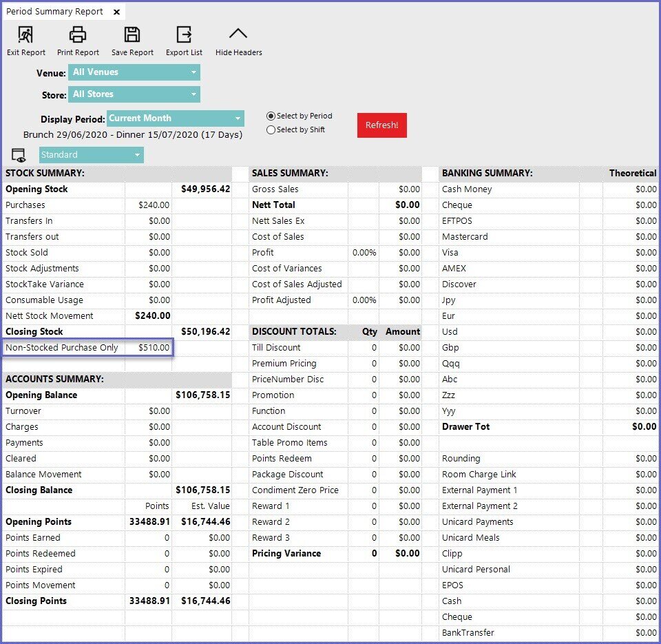This screenshot has width=661, height=644.
Task: Open the Venue dropdown showing All Venues
Action: (134, 72)
